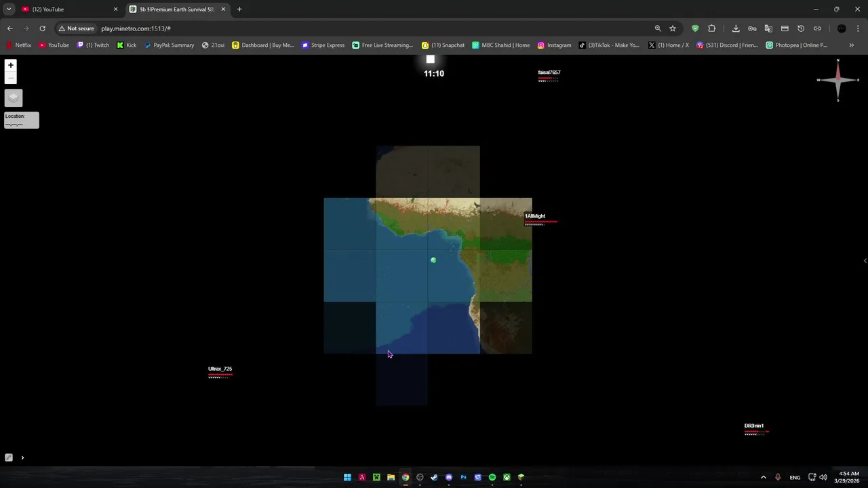Zoom in on the map with plus button

coord(11,65)
